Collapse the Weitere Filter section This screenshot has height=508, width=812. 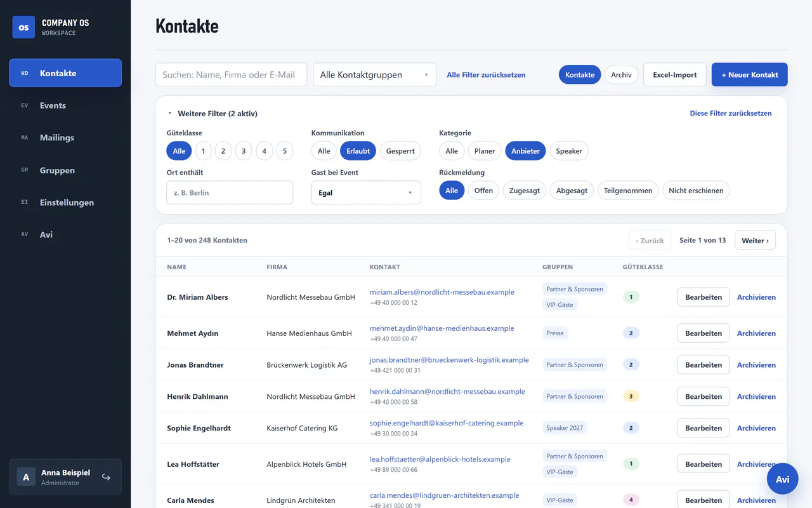click(x=213, y=114)
